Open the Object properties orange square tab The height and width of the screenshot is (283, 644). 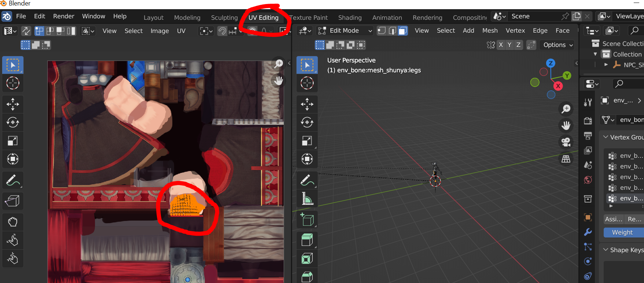(588, 217)
